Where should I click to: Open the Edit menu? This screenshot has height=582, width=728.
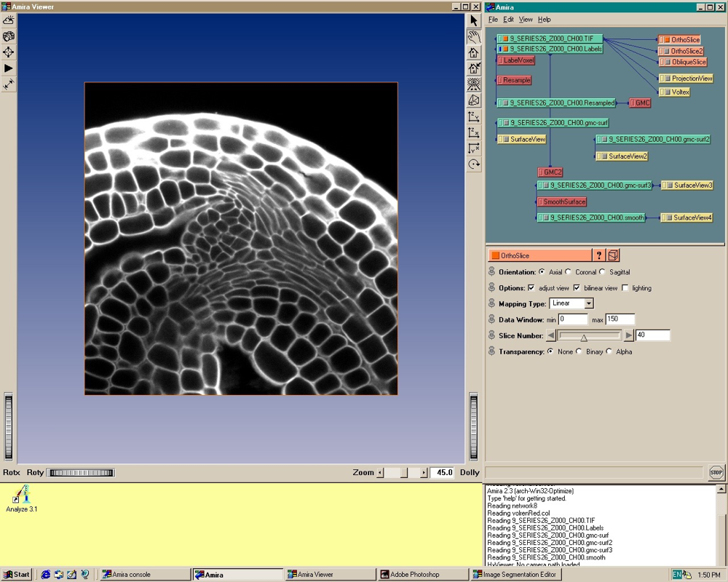pyautogui.click(x=508, y=20)
